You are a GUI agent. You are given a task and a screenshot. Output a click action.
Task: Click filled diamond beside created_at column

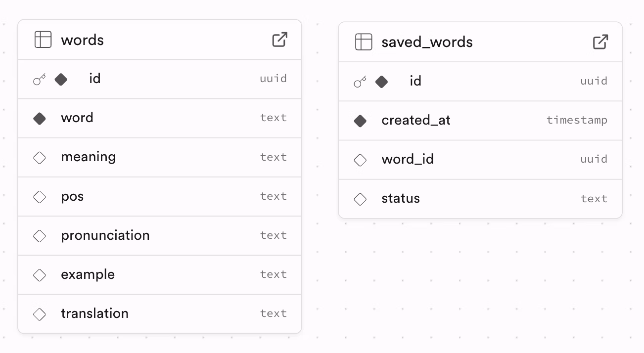pyautogui.click(x=360, y=121)
